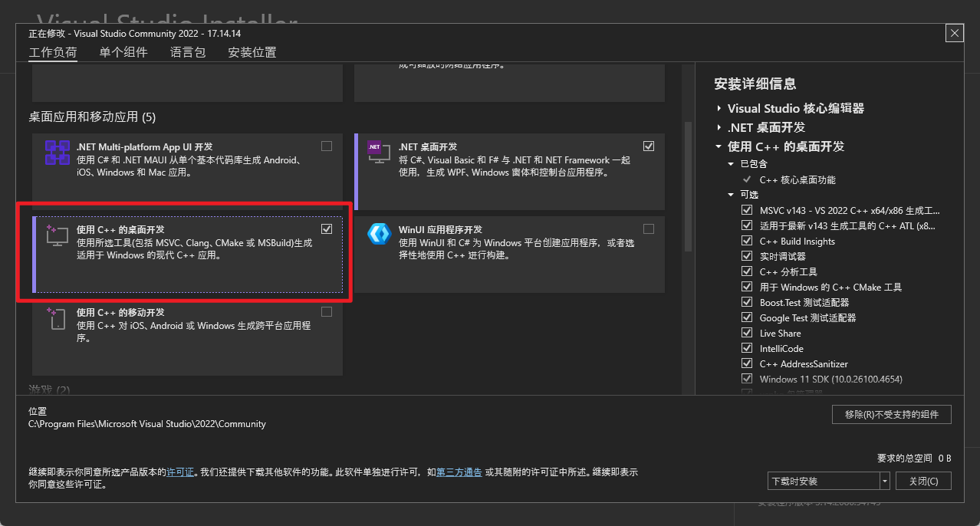Viewport: 980px width, 526px height.
Task: Close the modify dialog with X
Action: tap(954, 33)
